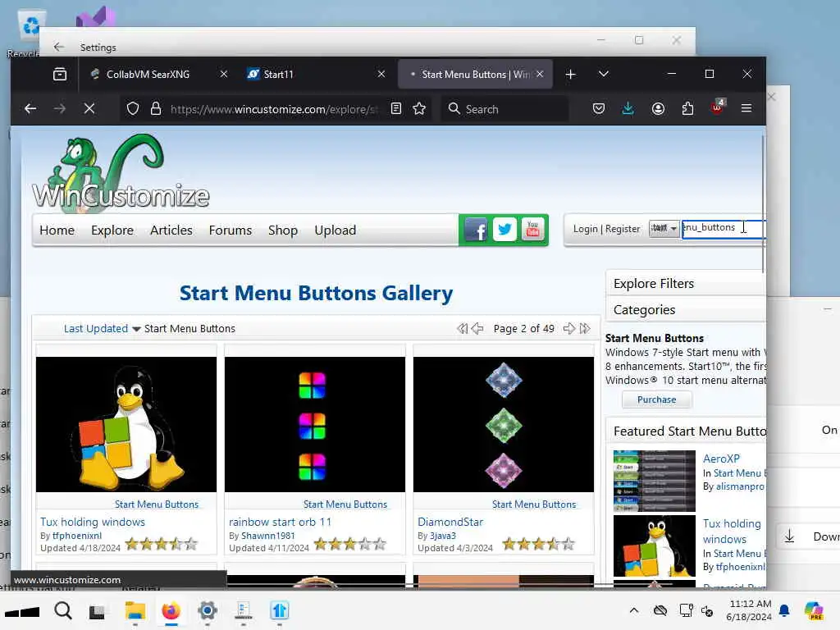
Task: Go back with the browser back arrow
Action: point(30,109)
